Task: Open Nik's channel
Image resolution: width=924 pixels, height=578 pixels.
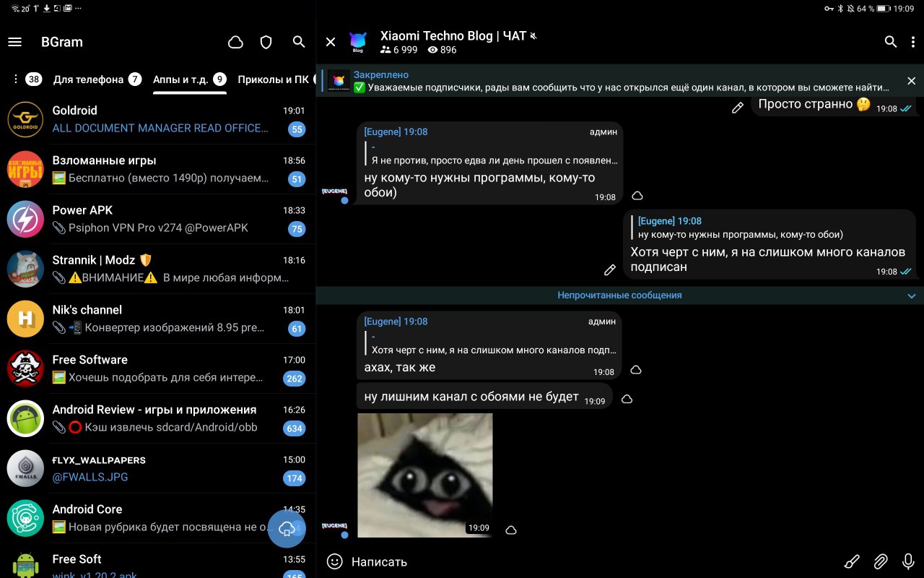Action: [157, 319]
